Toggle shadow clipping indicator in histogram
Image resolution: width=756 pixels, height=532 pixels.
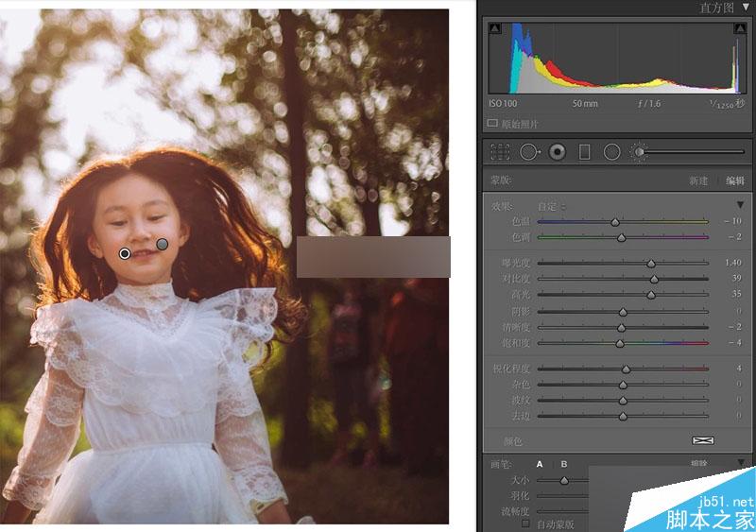(494, 28)
